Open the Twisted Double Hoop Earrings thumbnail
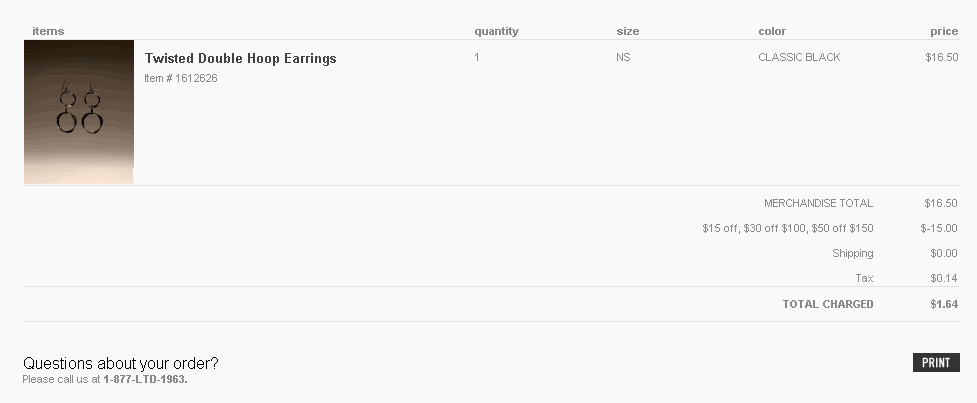This screenshot has width=977, height=403. point(79,111)
